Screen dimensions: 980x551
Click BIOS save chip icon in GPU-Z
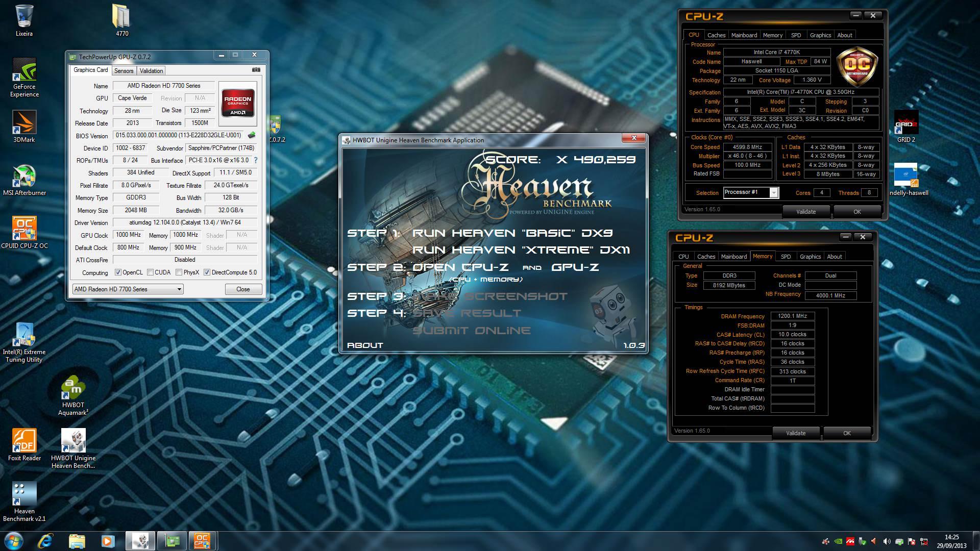(252, 135)
